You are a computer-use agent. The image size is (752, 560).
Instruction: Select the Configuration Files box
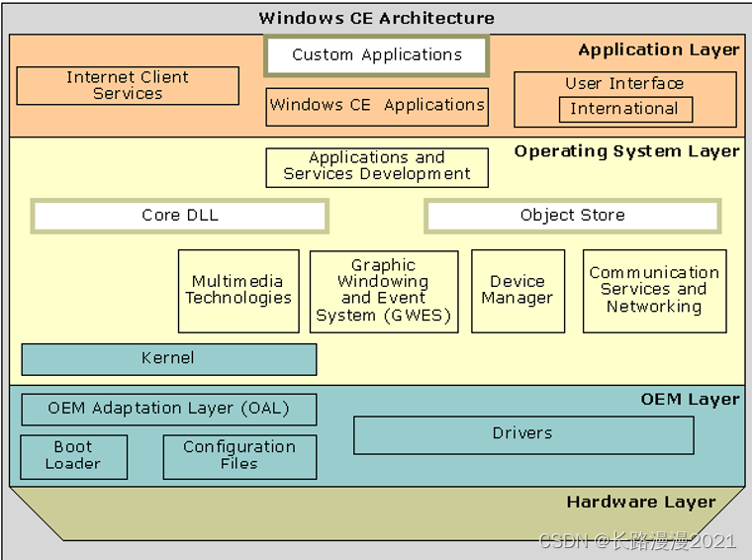pos(239,457)
